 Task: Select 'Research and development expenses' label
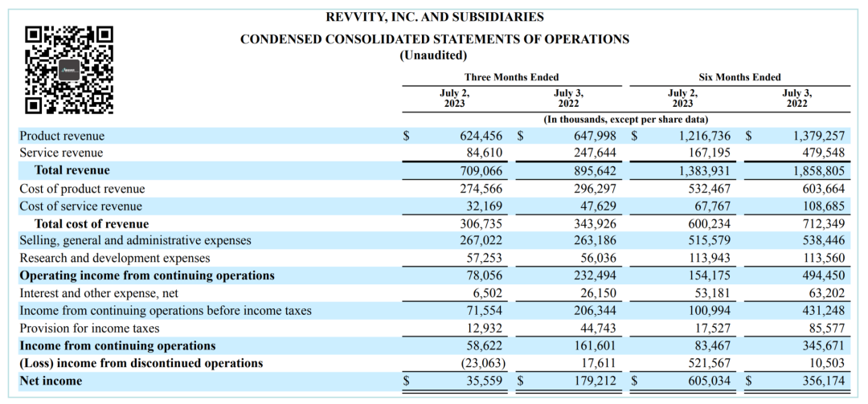(115, 259)
